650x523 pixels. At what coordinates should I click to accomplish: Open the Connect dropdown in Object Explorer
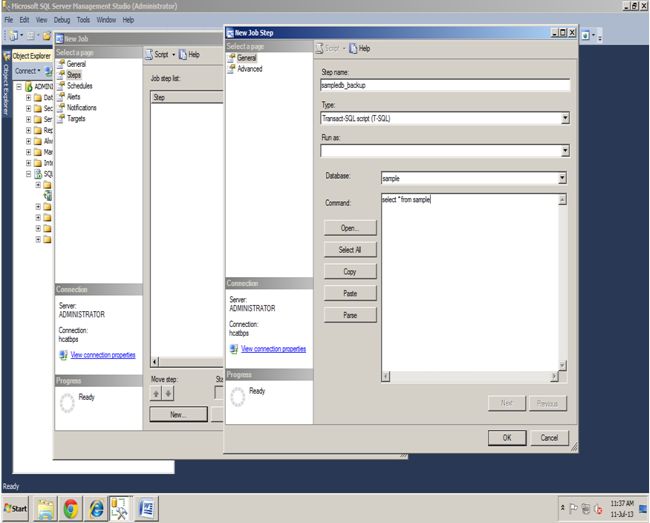click(x=28, y=71)
